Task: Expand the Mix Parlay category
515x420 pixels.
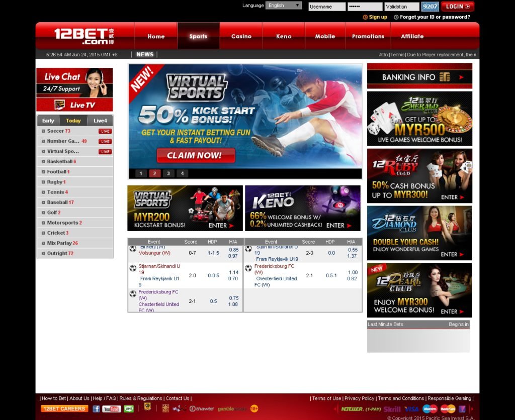Action: (x=75, y=243)
